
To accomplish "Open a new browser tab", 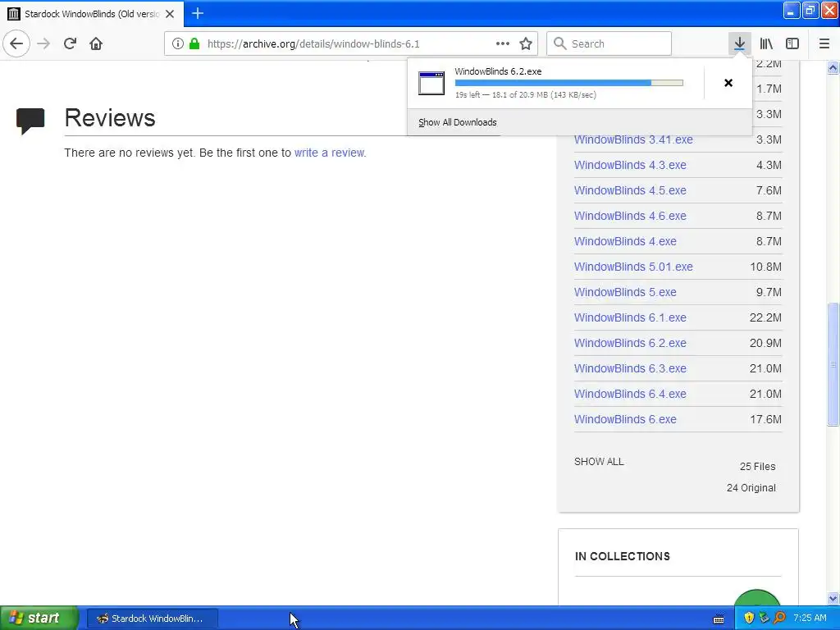I will (198, 13).
